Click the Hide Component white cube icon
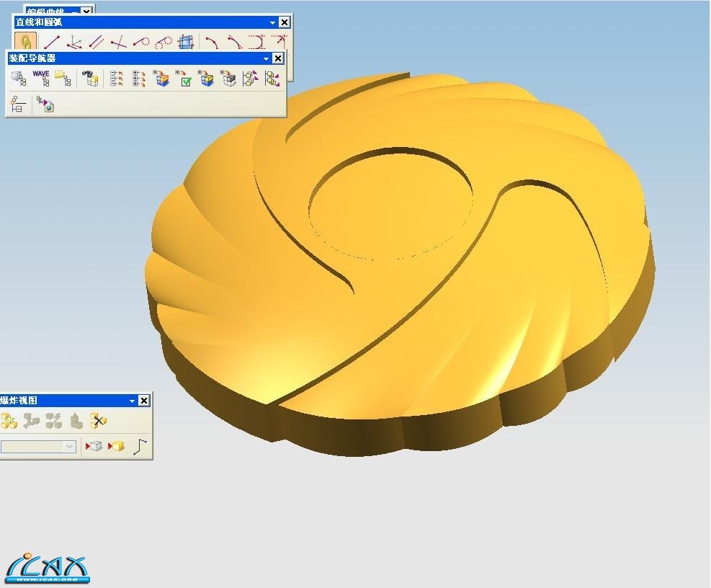The image size is (711, 588). point(94,447)
